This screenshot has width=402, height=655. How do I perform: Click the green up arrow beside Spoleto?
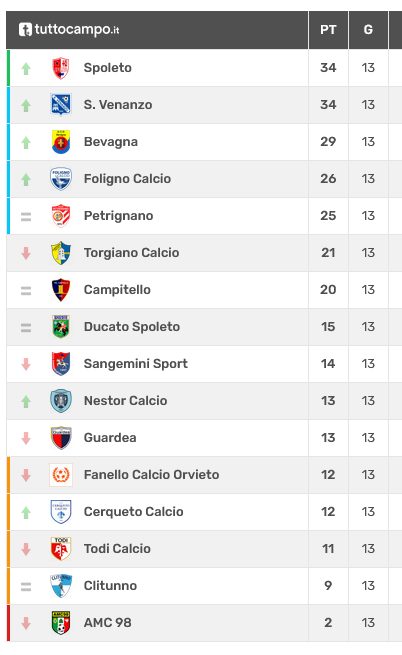(x=26, y=69)
